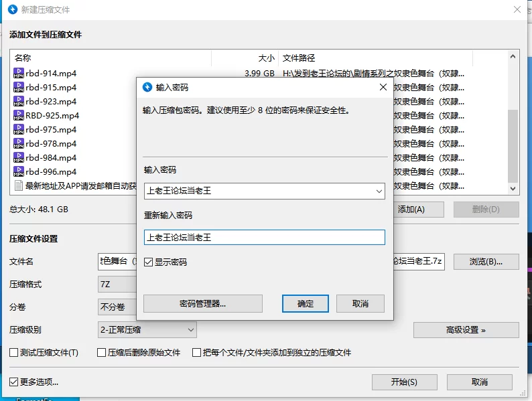Select the rbd-978.mp4 file name
The image size is (532, 401).
coord(51,143)
